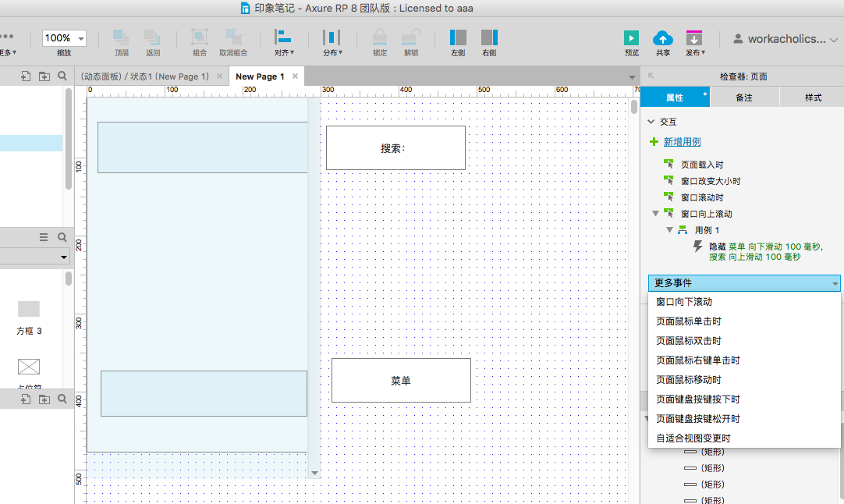
Task: Click the 新增用例 link
Action: (682, 142)
